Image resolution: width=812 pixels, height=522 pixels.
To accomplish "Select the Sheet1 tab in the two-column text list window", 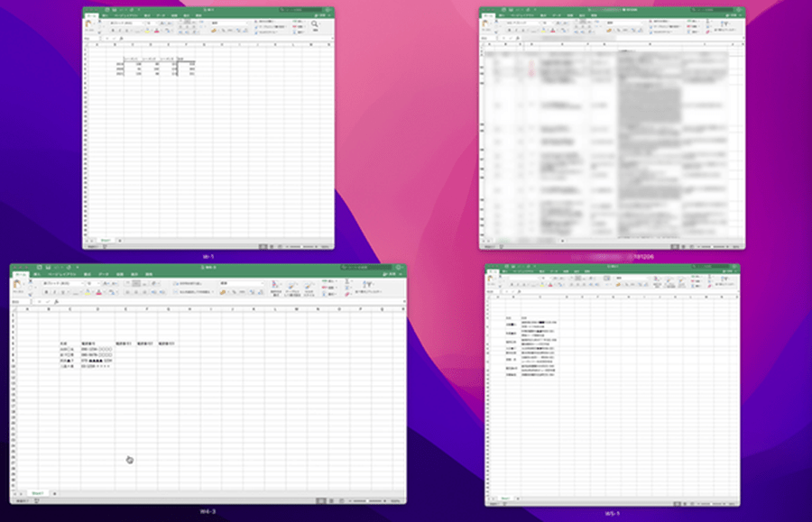I will click(505, 499).
